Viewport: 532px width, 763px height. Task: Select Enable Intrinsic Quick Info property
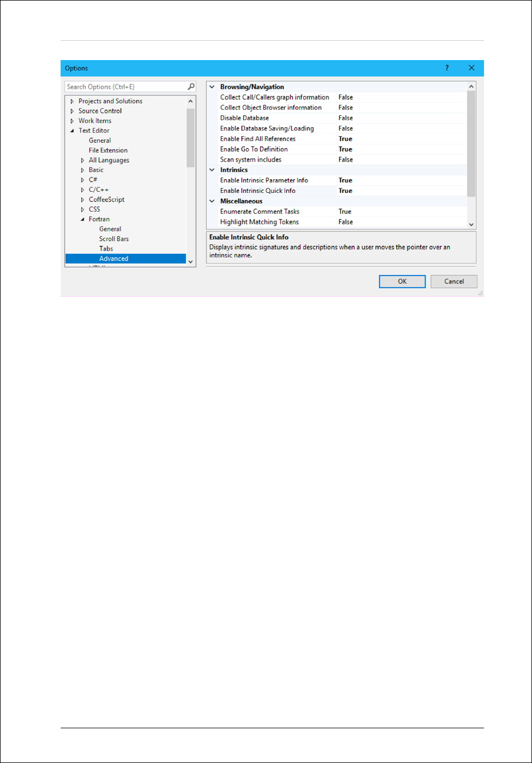(x=258, y=191)
